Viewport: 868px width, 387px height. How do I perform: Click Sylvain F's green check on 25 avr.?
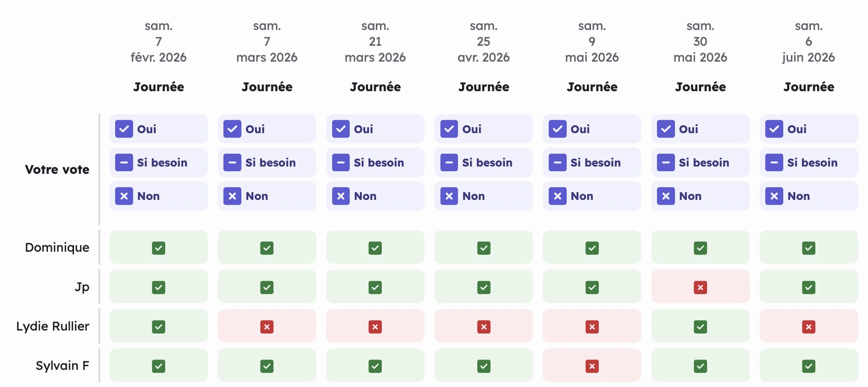484,366
